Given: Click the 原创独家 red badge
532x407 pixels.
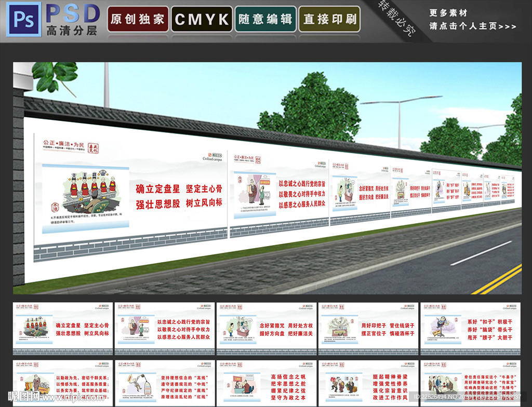Looking at the screenshot, I should point(138,19).
